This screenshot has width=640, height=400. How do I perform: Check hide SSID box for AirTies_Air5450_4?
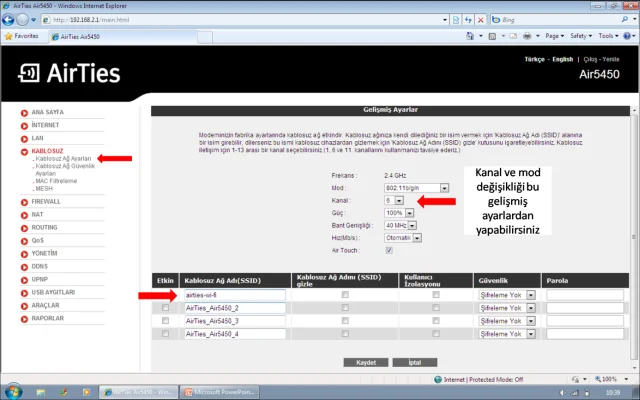(345, 334)
